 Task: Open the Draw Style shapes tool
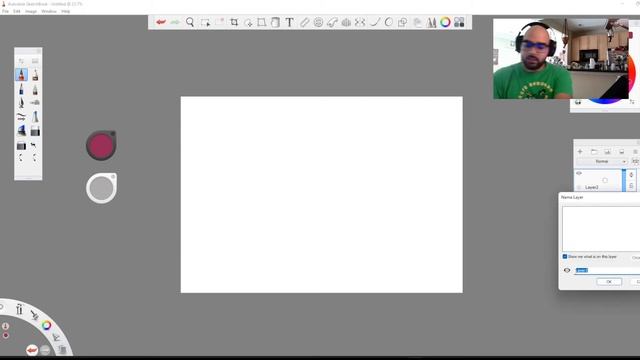(402, 22)
